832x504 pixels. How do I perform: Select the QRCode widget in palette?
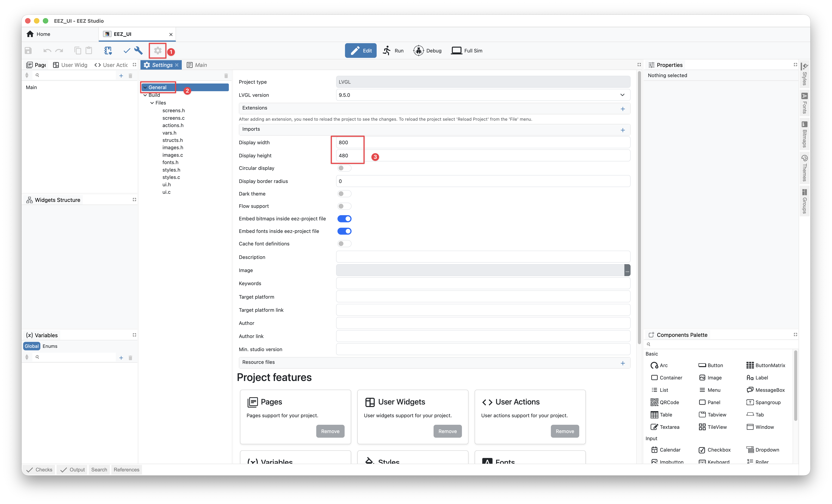tap(665, 402)
